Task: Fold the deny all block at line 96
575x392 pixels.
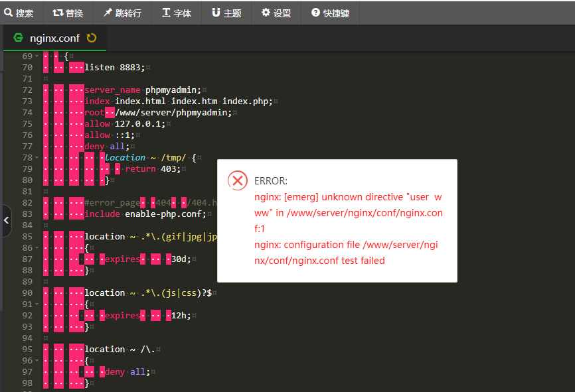Action: [x=37, y=361]
